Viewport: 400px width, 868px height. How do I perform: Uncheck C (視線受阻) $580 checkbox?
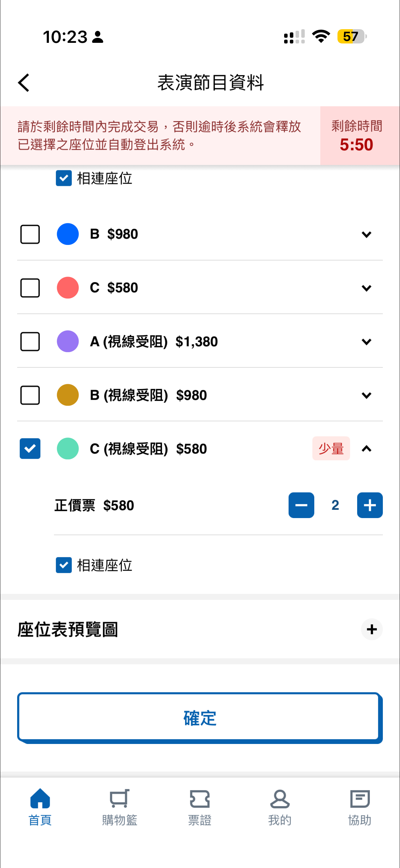tap(30, 449)
